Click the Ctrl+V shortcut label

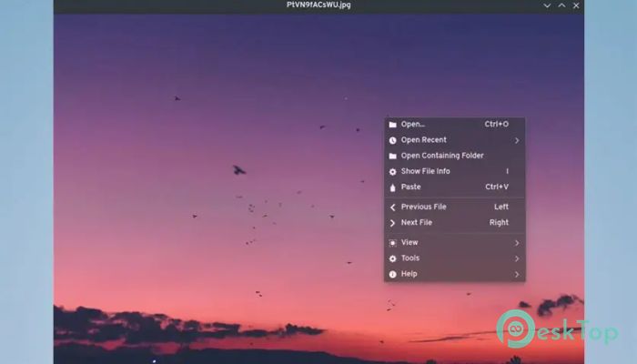click(497, 187)
